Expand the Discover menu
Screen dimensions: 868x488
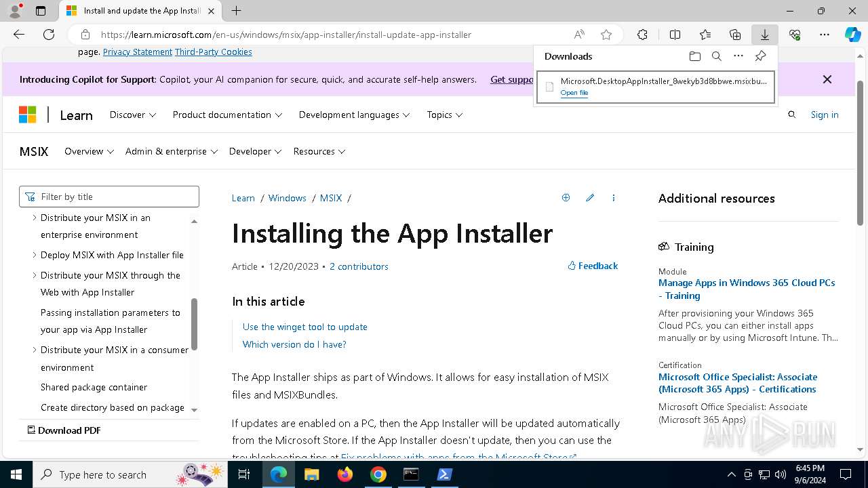[133, 115]
